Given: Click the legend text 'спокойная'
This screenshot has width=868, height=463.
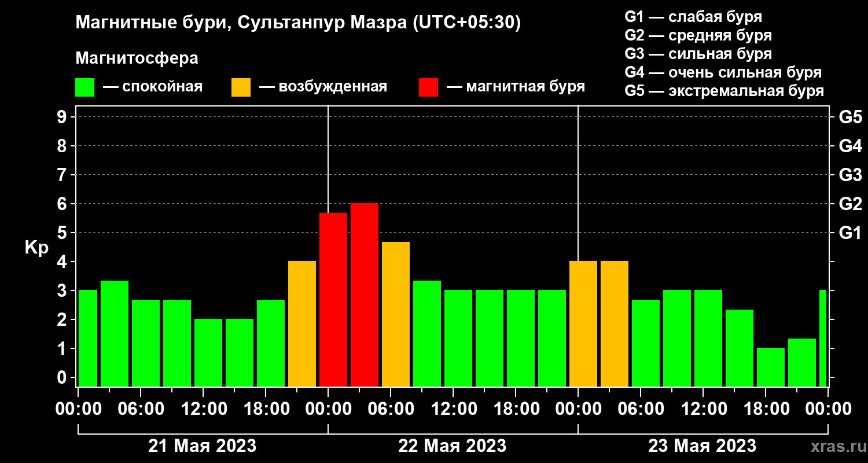Looking at the screenshot, I should tap(163, 87).
